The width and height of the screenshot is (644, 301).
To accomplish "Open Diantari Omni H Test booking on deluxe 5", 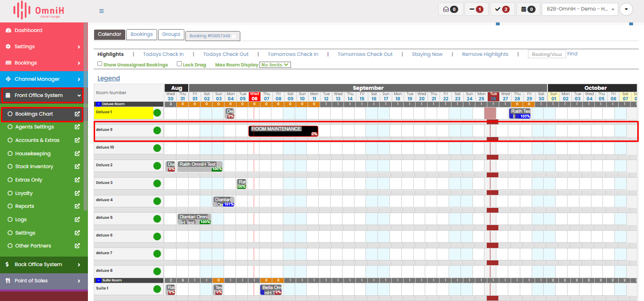I will [x=194, y=219].
